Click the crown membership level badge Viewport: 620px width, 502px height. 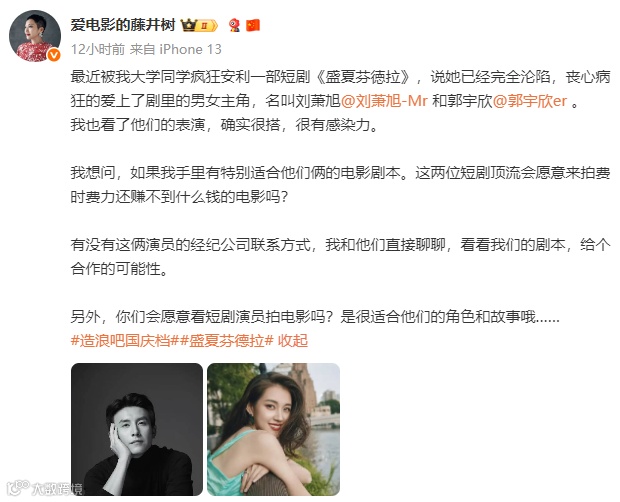[199, 26]
